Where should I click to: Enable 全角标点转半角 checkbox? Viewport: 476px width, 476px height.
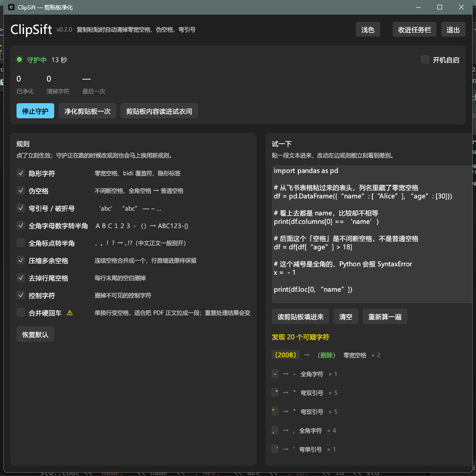pyautogui.click(x=21, y=243)
